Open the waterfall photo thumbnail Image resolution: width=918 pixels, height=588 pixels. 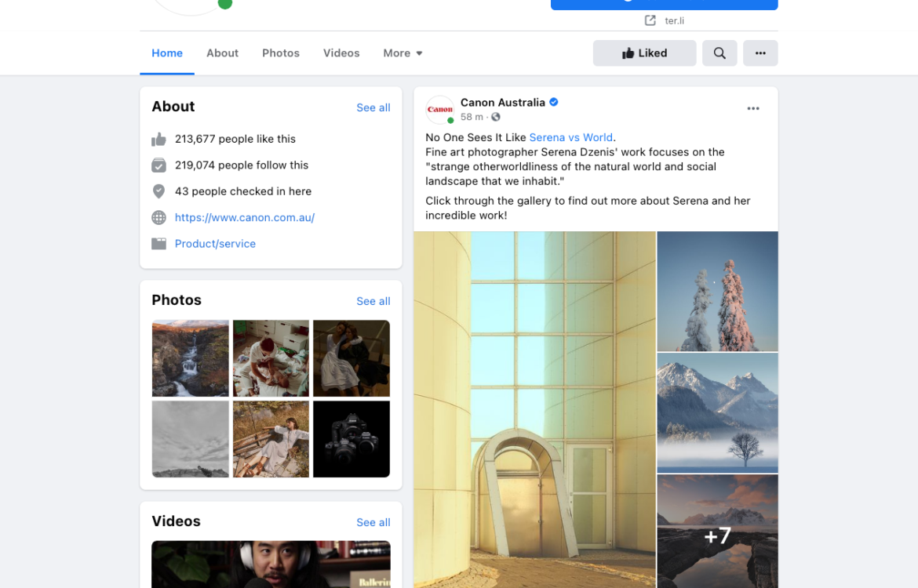pyautogui.click(x=191, y=358)
